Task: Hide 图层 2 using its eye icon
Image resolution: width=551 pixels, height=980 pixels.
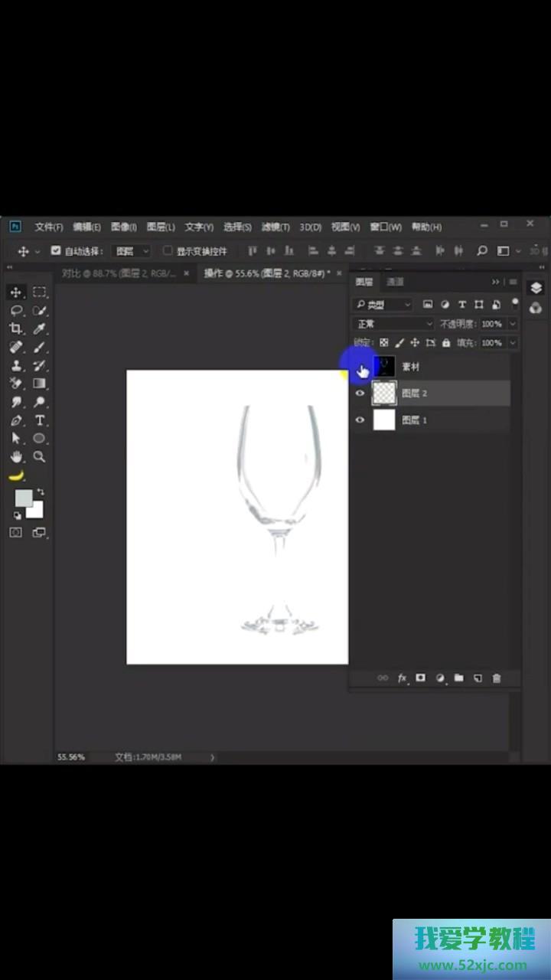Action: click(360, 394)
